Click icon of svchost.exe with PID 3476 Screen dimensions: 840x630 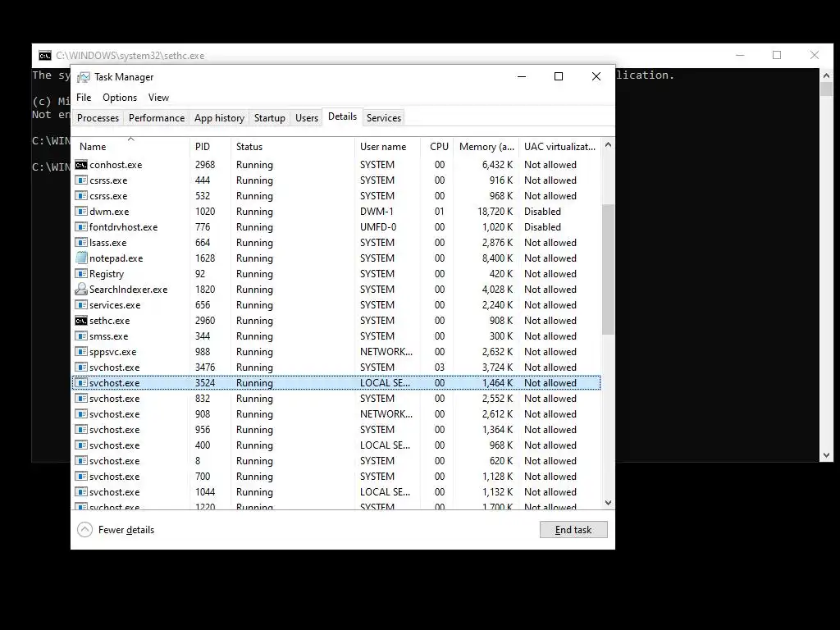pyautogui.click(x=81, y=367)
